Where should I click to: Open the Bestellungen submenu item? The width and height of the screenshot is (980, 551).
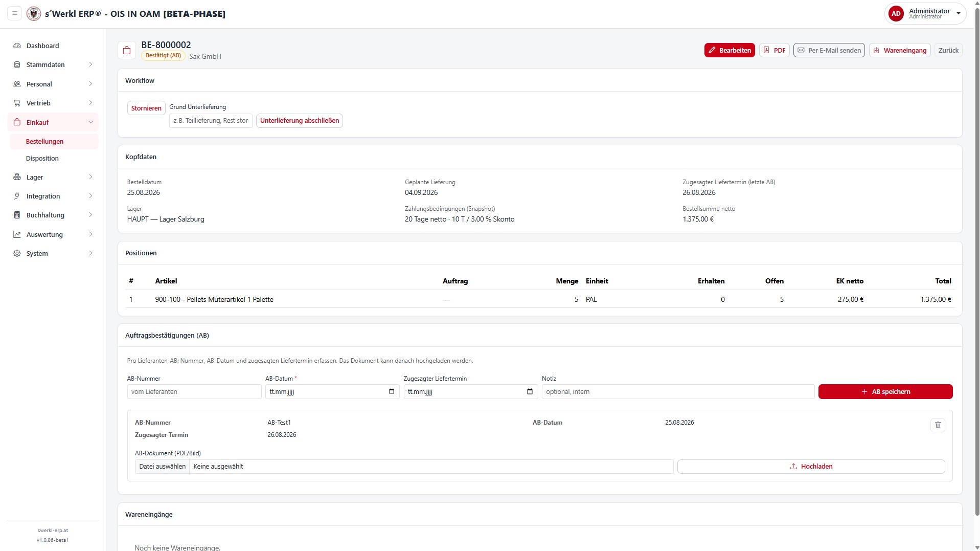[x=54, y=142]
